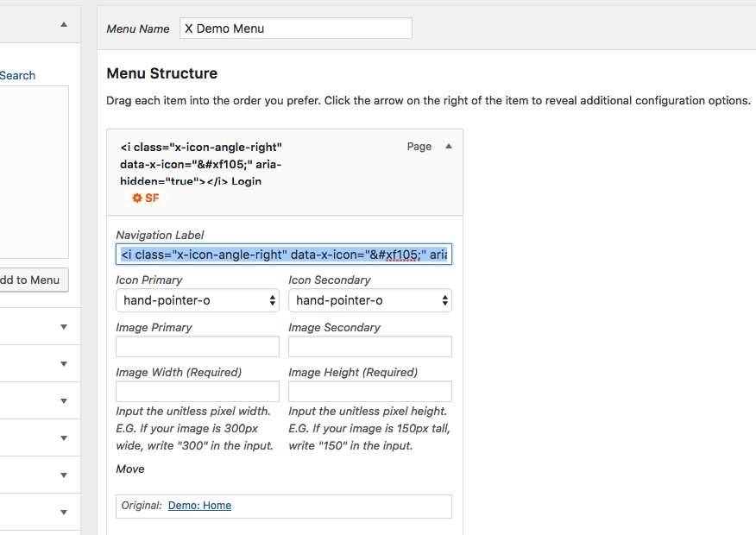Expand the second collapsed panel below Add to Menu
This screenshot has height=535, width=756.
pos(63,364)
